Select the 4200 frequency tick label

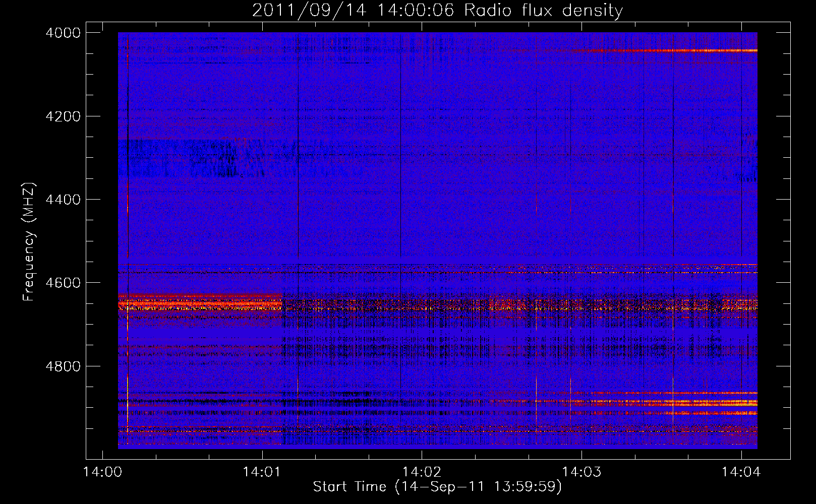(x=63, y=116)
